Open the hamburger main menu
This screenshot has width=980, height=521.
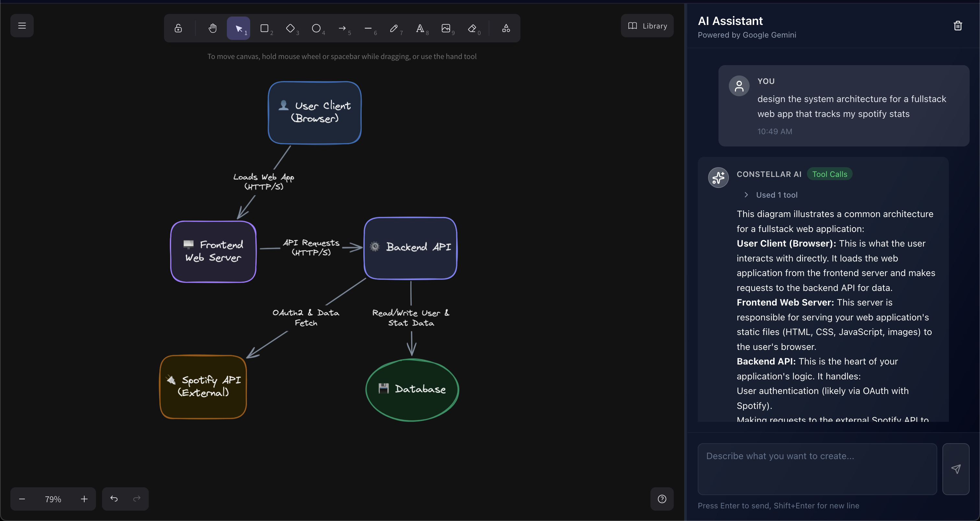pos(22,26)
